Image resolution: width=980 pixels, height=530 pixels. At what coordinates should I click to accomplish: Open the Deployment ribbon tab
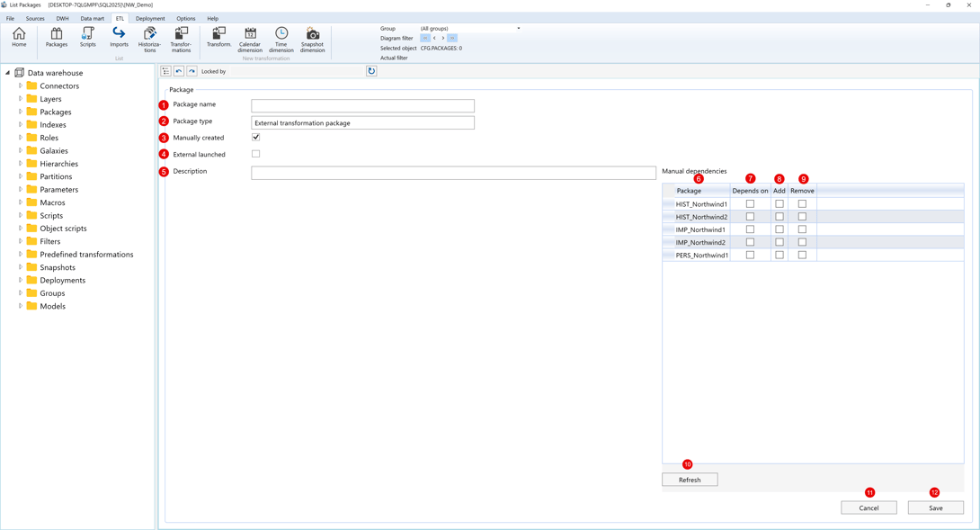tap(150, 18)
